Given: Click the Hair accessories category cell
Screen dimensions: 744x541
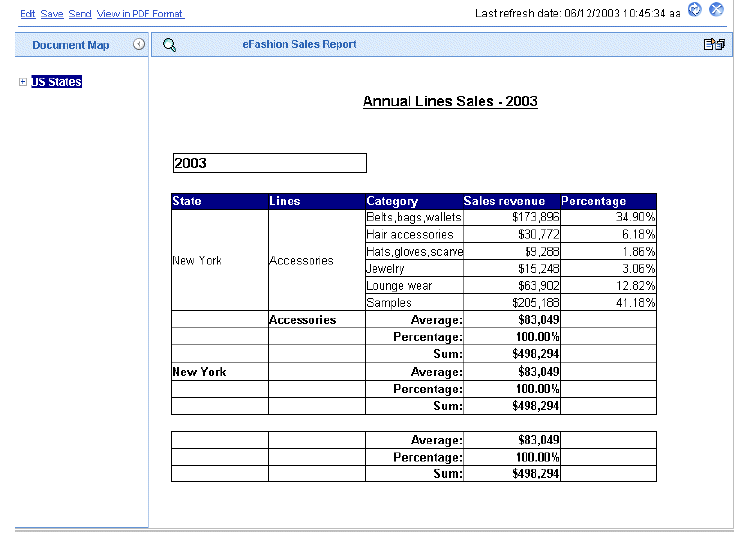Looking at the screenshot, I should (x=414, y=234).
